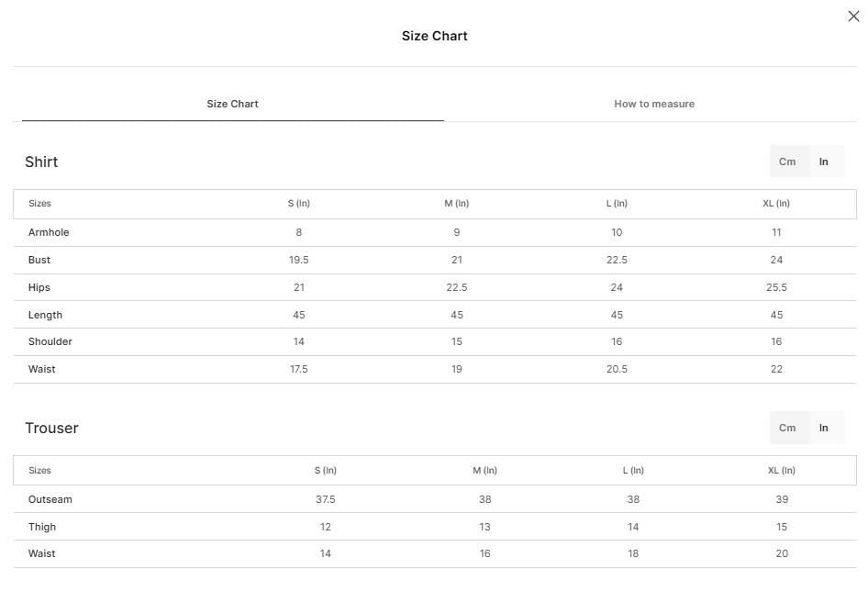This screenshot has height=591, width=868.
Task: Switch to the How to measure tab
Action: point(654,104)
